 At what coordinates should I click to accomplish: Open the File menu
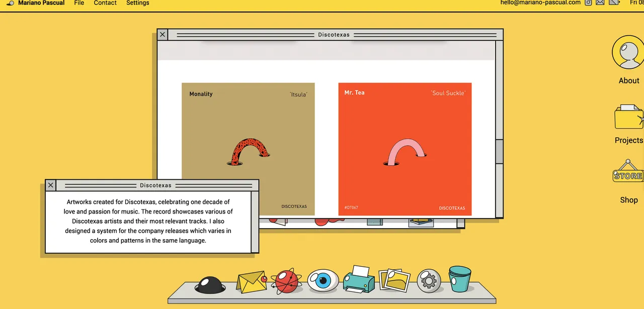(x=79, y=3)
